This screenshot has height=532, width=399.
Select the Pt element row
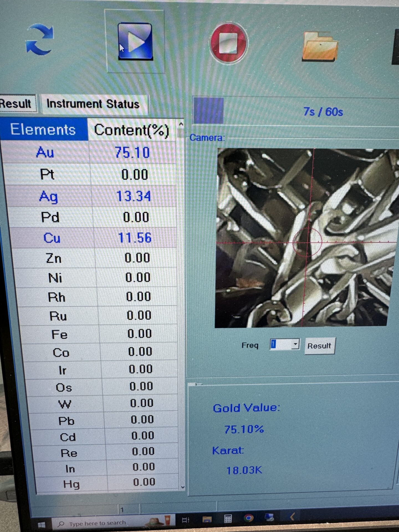[90, 174]
